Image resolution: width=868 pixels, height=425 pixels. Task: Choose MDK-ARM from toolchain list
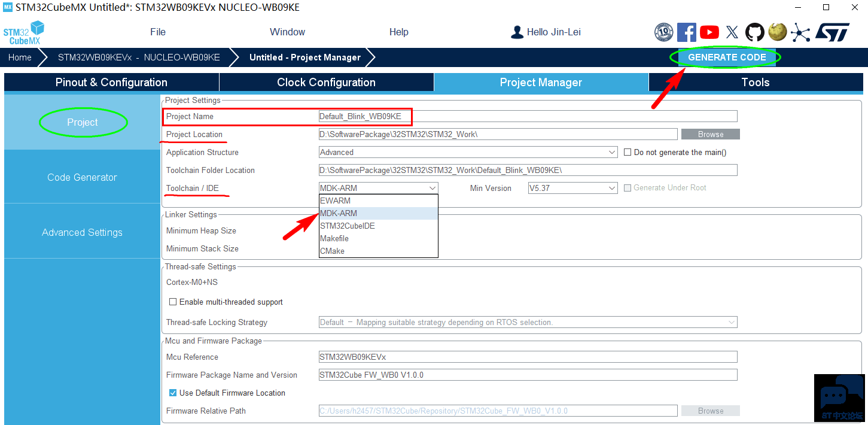click(379, 213)
